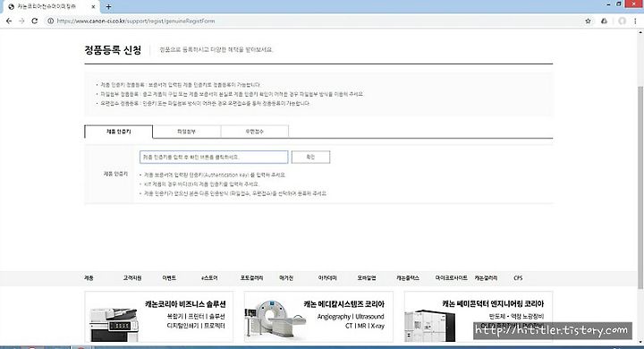Open 캐논코리아 비즈니스 솔루션 banner

[159, 317]
